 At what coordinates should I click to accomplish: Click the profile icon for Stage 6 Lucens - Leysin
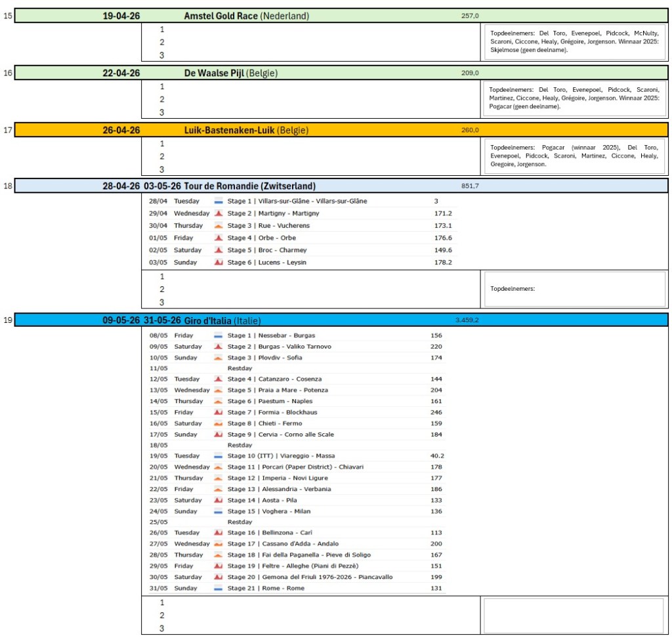tap(218, 263)
